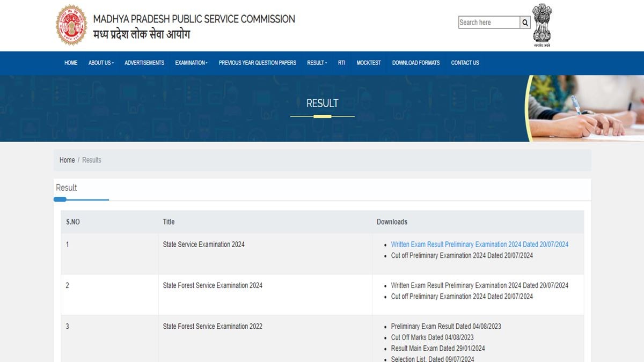Open the ADVERTISEMENTS menu item
Screen dimensions: 644x362
pos(144,63)
